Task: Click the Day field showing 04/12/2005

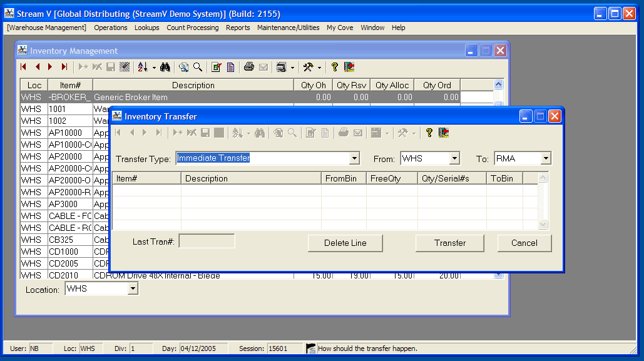Action: coord(203,348)
